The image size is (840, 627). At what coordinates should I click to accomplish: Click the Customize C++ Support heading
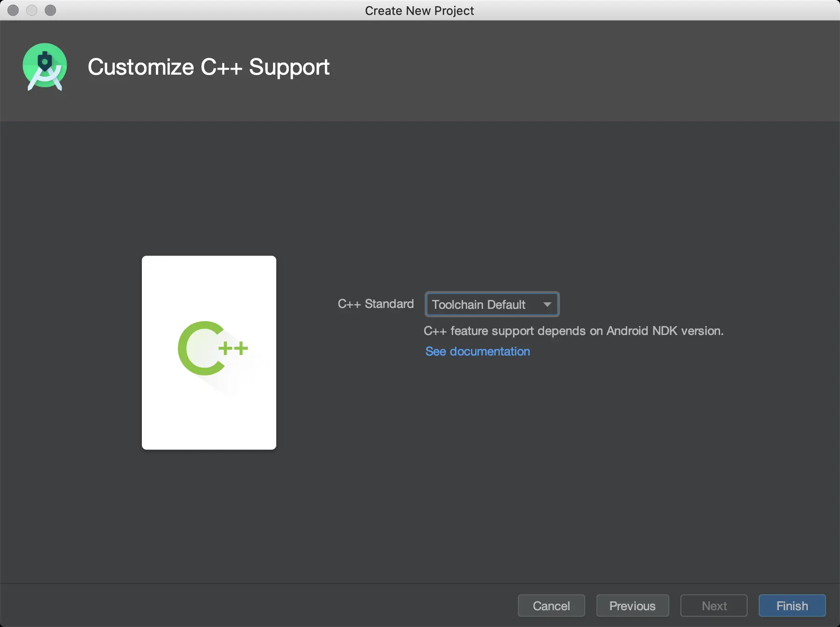pyautogui.click(x=209, y=67)
